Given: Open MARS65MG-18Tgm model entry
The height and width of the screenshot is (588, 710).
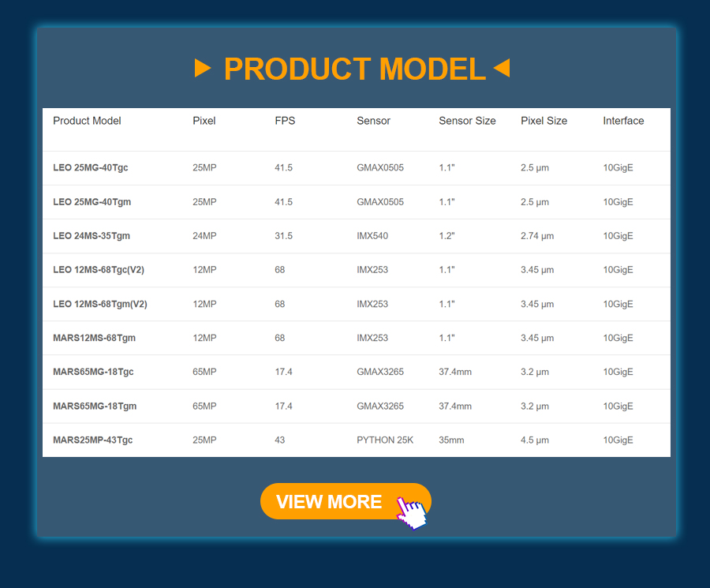Looking at the screenshot, I should click(x=95, y=406).
